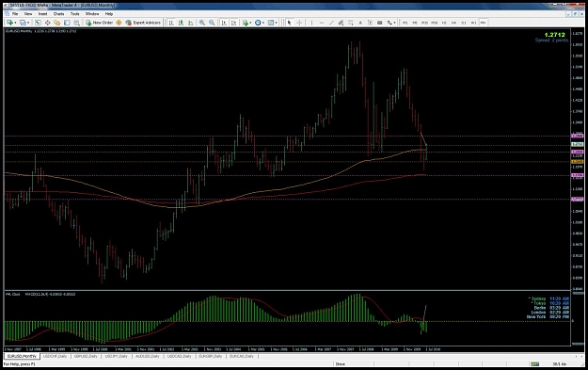Image resolution: width=588 pixels, height=370 pixels.
Task: Open the Periods clock dropdown
Action: (260, 23)
